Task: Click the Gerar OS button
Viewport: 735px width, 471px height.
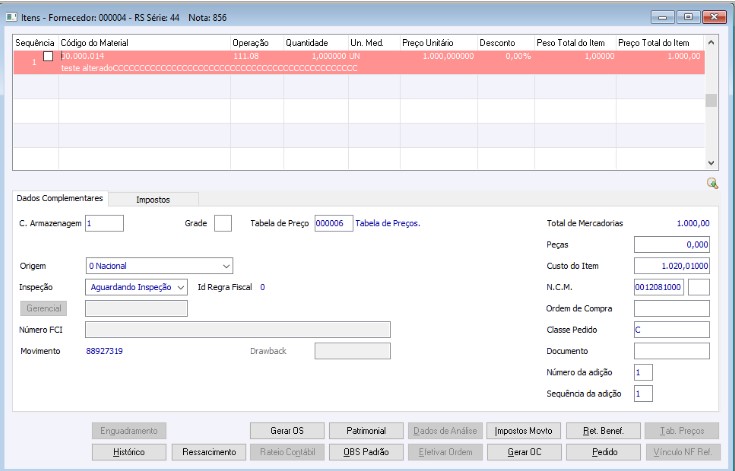Action: [x=287, y=431]
